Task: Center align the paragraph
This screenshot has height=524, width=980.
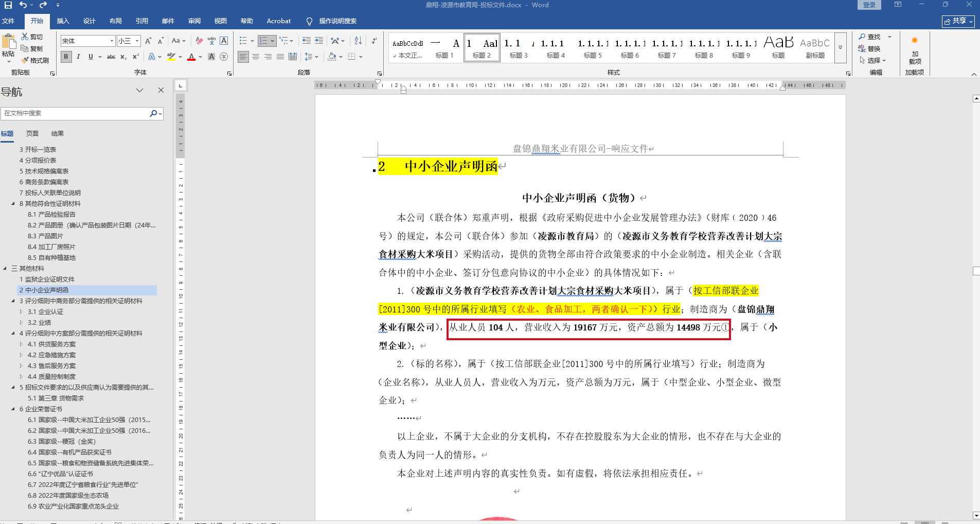Action: click(x=256, y=57)
